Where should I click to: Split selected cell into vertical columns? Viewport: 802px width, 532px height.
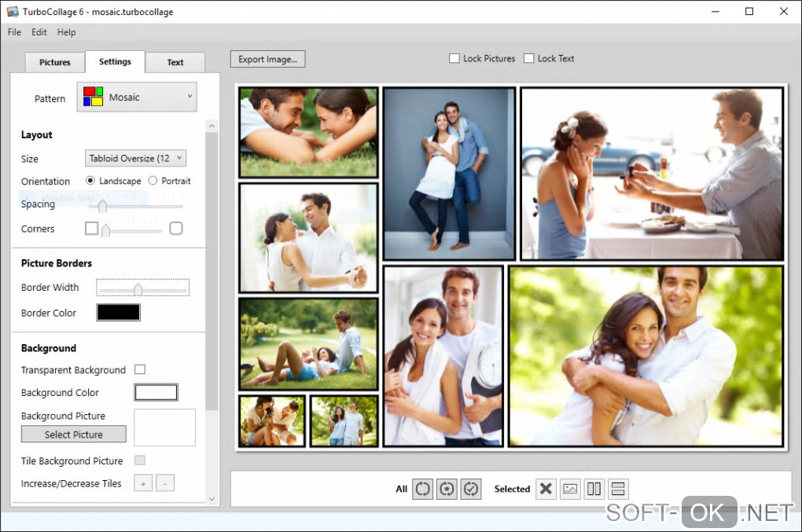(594, 489)
